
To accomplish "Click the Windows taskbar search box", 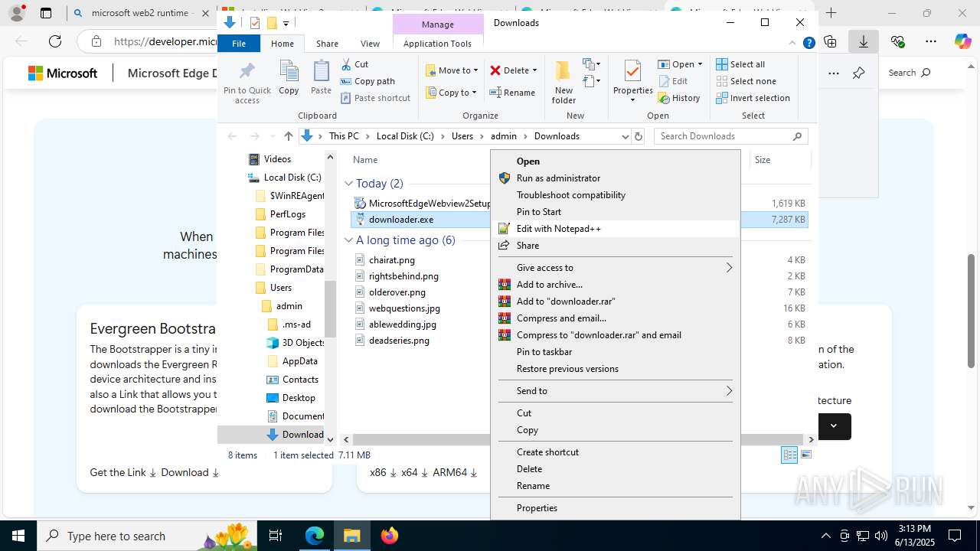I will click(145, 536).
